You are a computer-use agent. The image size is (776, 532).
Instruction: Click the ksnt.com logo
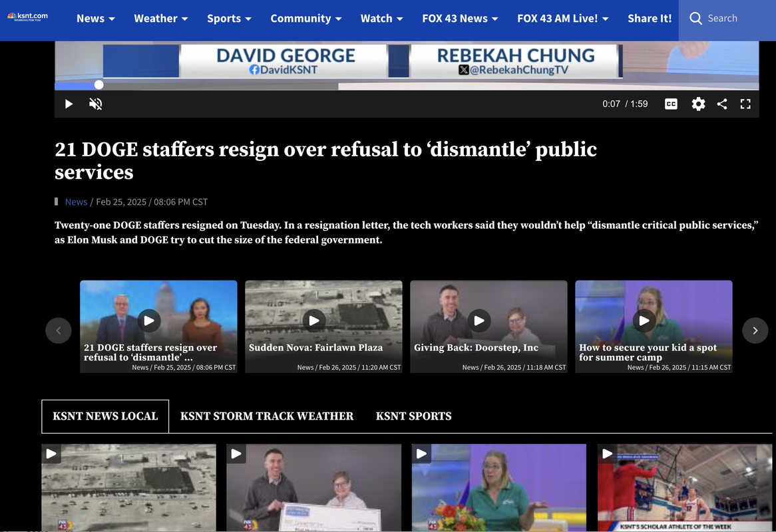(x=28, y=17)
